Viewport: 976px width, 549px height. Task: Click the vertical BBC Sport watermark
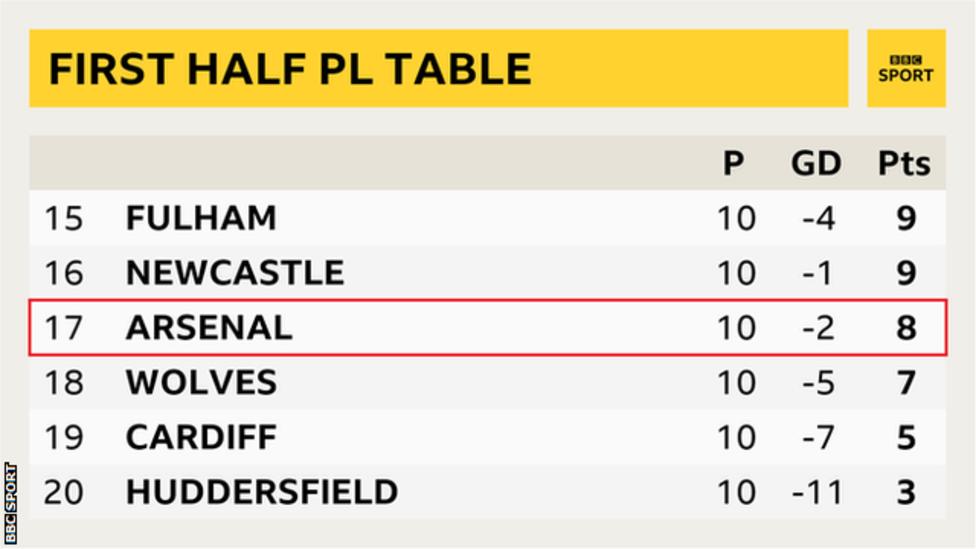point(11,503)
